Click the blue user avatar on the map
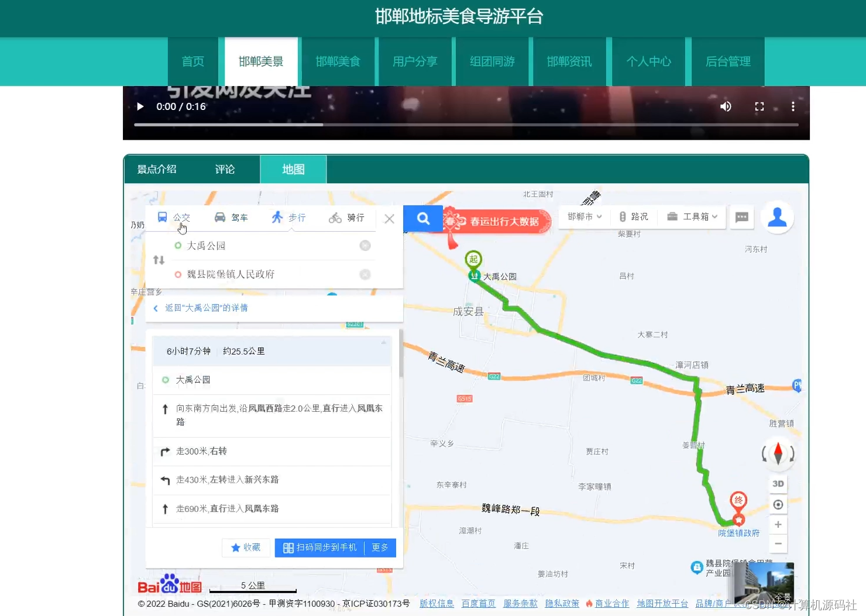866x616 pixels. click(x=777, y=217)
